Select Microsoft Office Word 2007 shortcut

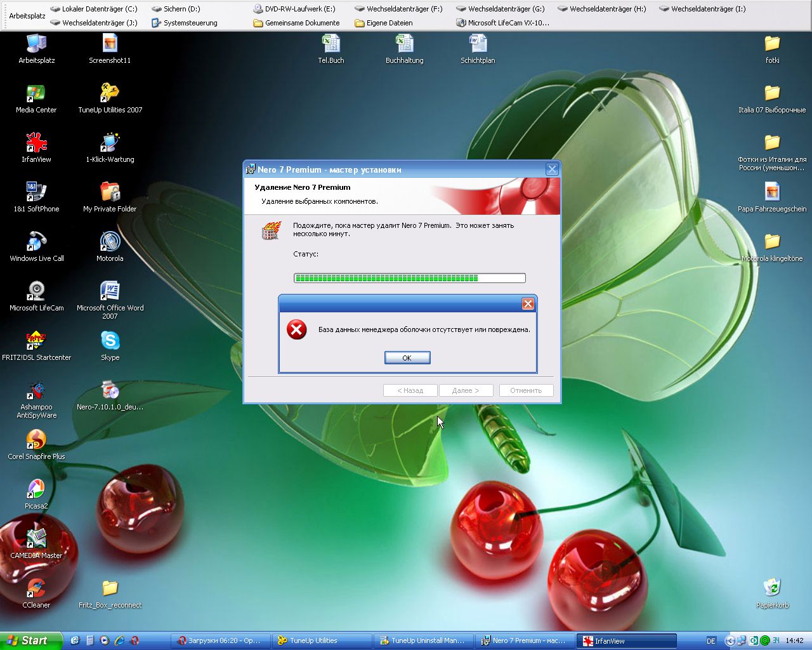coord(110,300)
